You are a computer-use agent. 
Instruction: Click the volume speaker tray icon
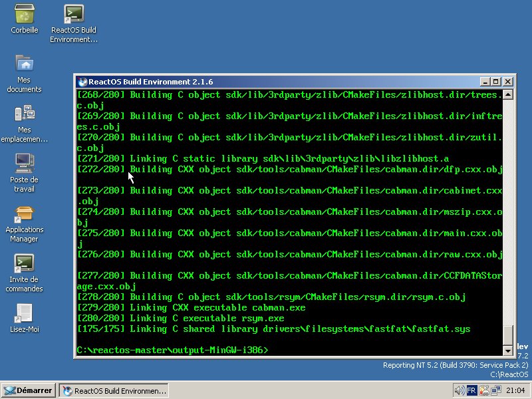pyautogui.click(x=460, y=390)
